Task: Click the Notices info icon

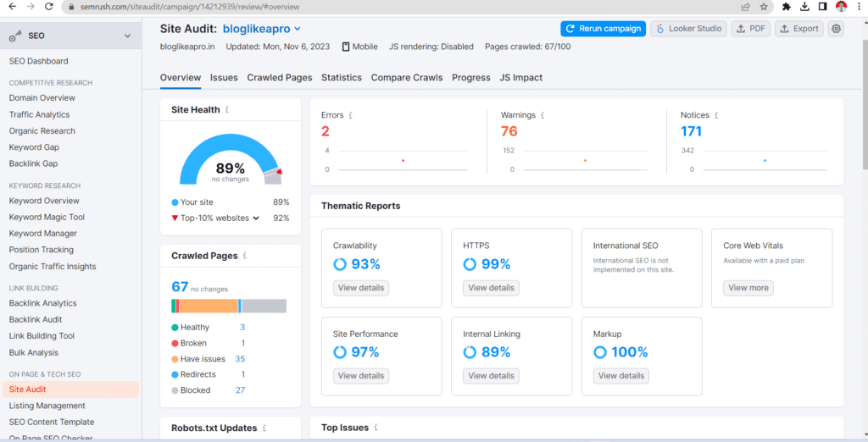Action: click(x=716, y=115)
